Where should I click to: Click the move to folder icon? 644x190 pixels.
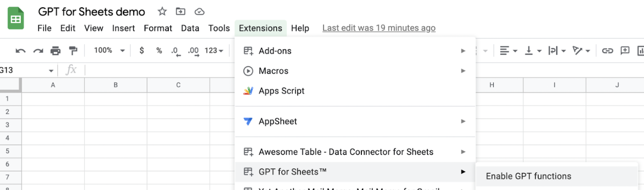[180, 12]
